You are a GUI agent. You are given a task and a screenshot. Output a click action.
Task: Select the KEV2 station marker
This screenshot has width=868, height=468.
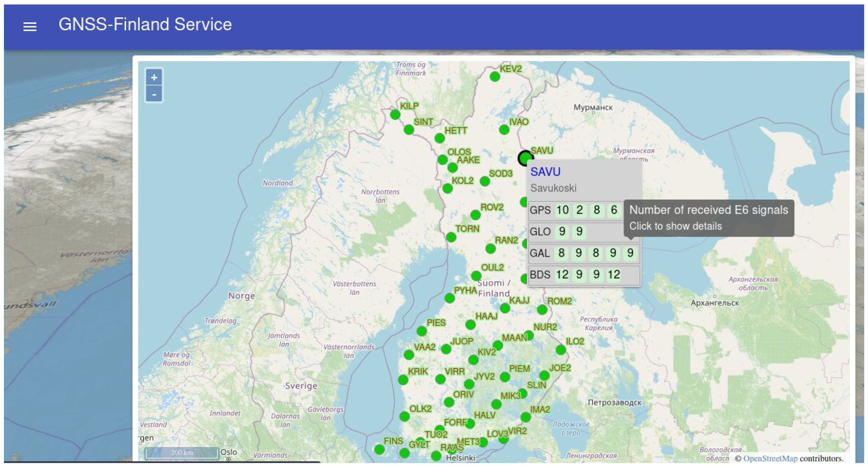click(495, 77)
